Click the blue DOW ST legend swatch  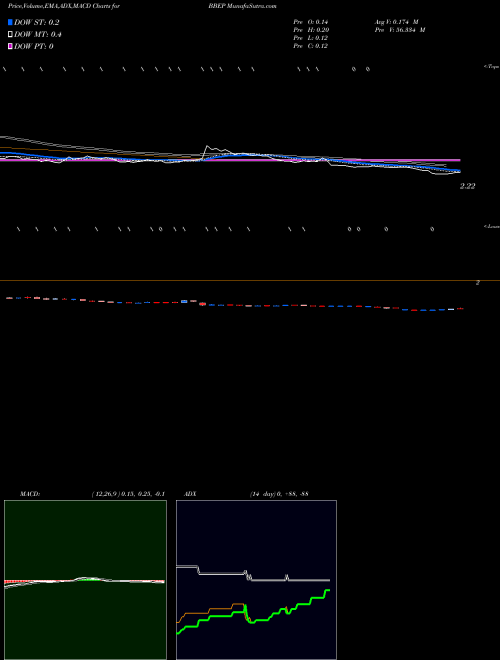click(10, 22)
